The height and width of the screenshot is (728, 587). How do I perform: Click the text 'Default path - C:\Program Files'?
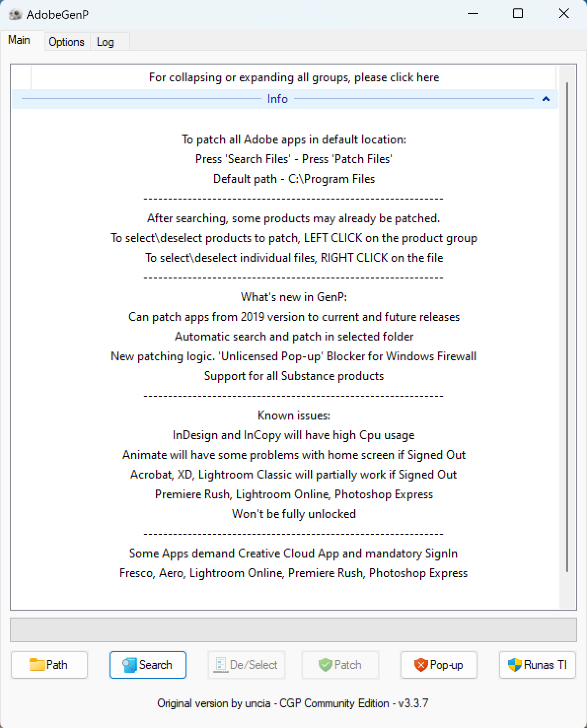tap(294, 179)
